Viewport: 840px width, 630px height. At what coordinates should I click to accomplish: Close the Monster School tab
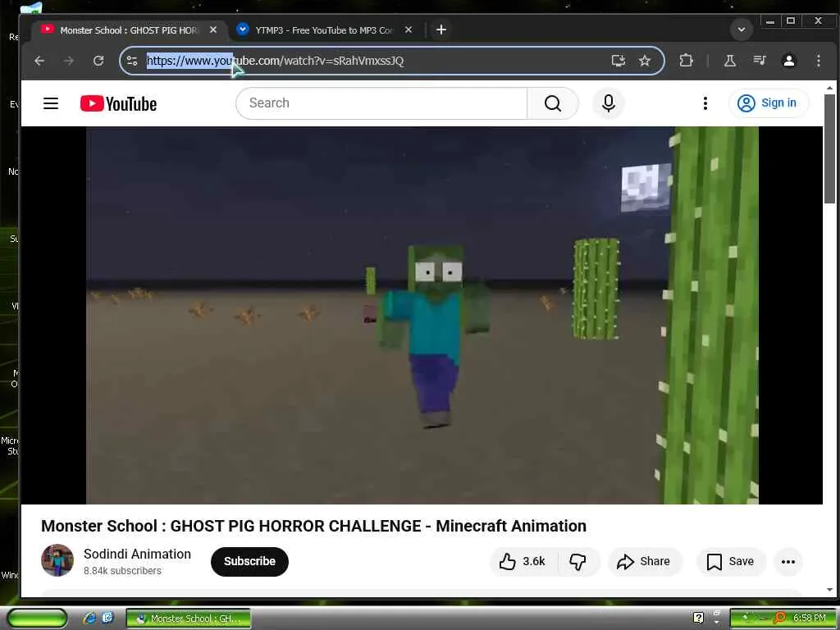pos(213,30)
